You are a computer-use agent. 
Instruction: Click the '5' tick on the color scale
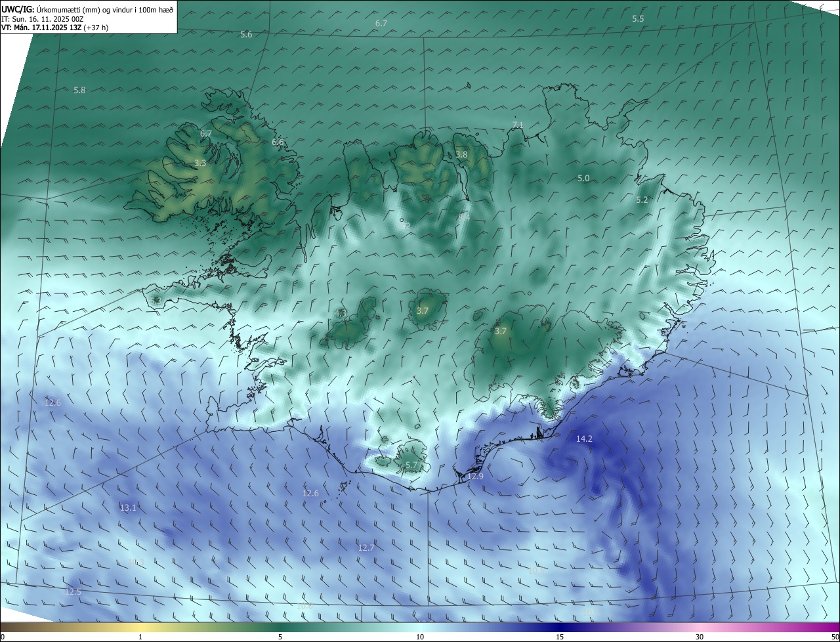tap(280, 637)
